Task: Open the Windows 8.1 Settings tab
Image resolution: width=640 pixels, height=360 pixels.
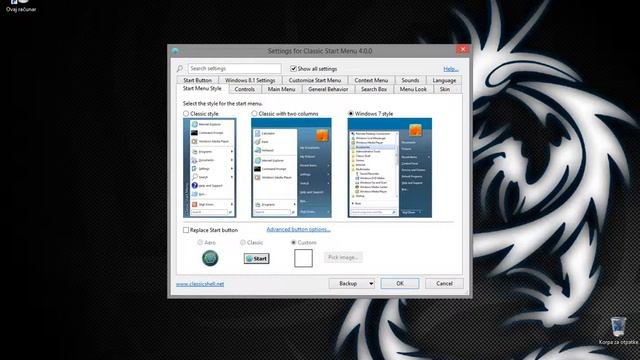Action: tap(250, 80)
